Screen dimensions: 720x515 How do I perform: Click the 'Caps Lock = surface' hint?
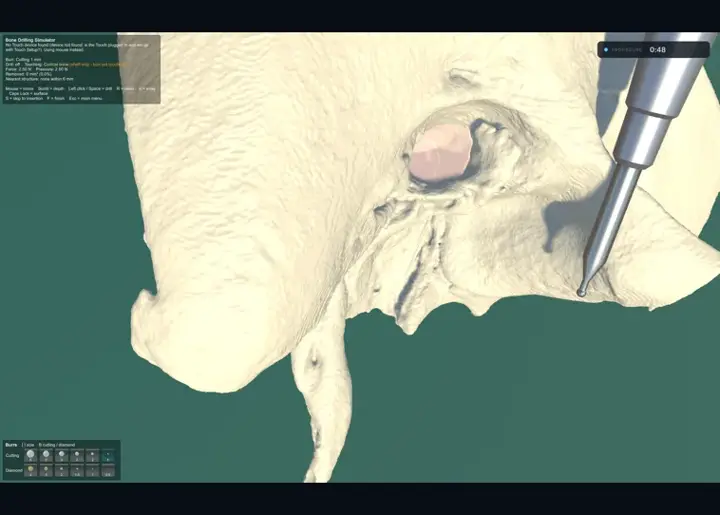[x=28, y=93]
